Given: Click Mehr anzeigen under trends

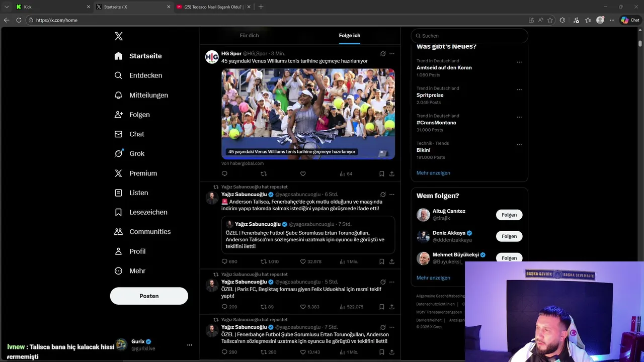Looking at the screenshot, I should tap(433, 173).
